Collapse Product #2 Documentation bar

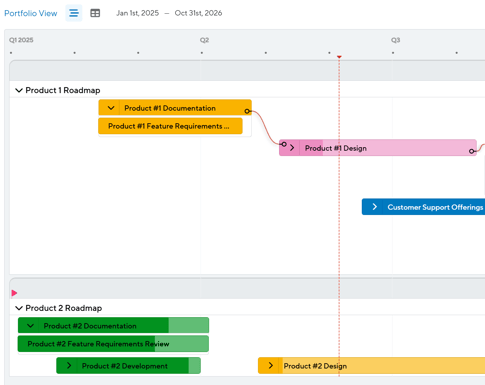point(30,326)
